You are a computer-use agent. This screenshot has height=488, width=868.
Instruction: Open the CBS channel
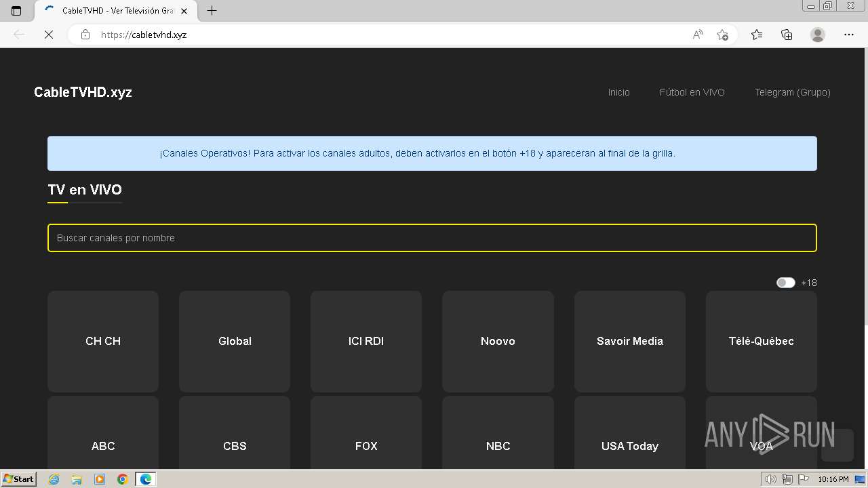coord(235,434)
